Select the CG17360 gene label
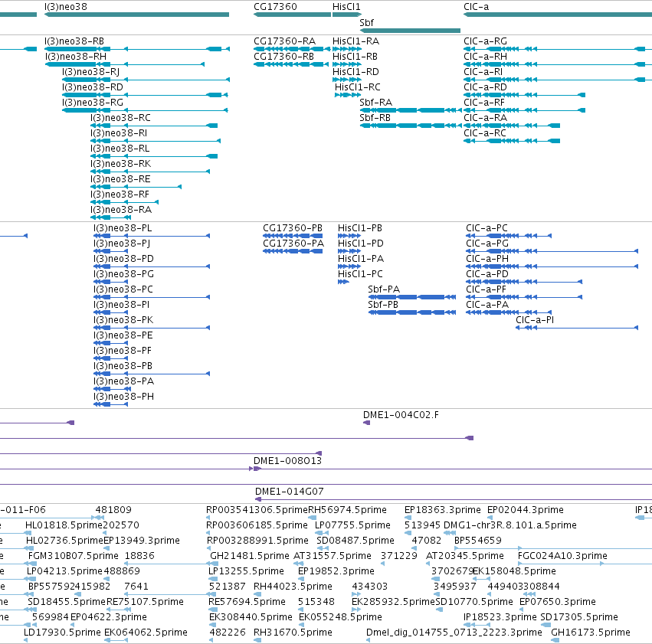652x644 pixels. (x=275, y=7)
